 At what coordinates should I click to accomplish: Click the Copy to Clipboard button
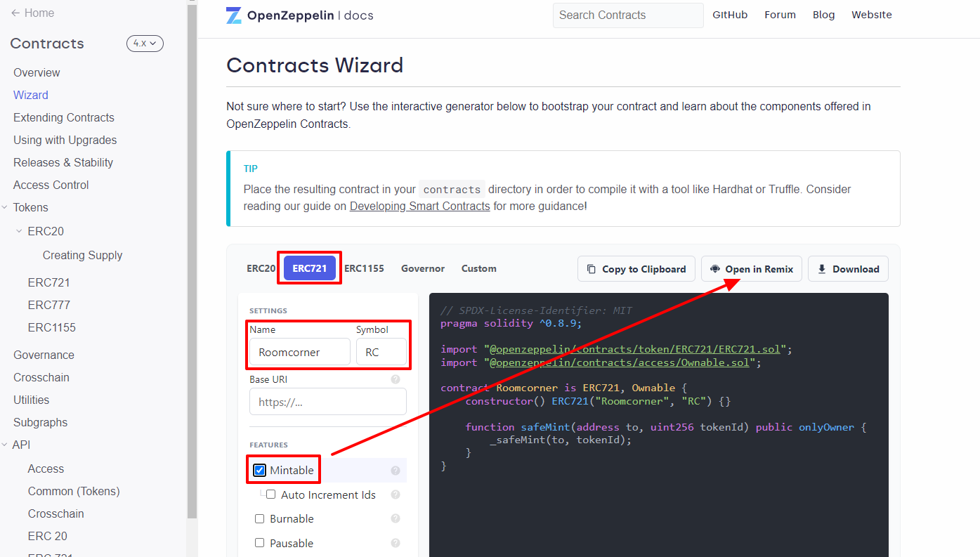(x=636, y=269)
